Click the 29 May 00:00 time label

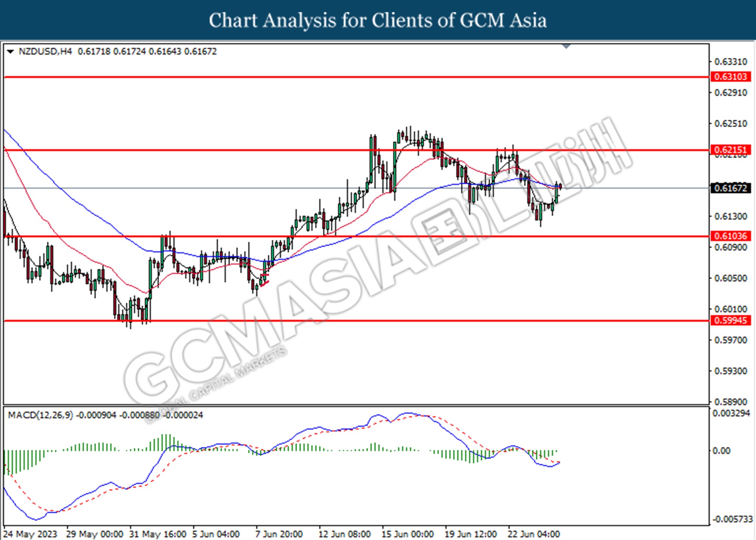[x=94, y=534]
